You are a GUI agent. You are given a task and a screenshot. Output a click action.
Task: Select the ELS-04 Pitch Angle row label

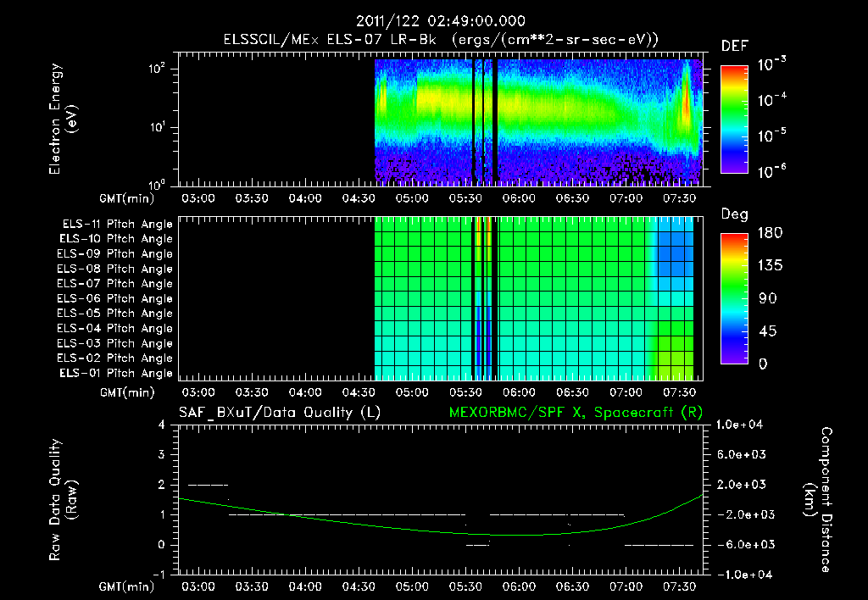click(x=115, y=329)
